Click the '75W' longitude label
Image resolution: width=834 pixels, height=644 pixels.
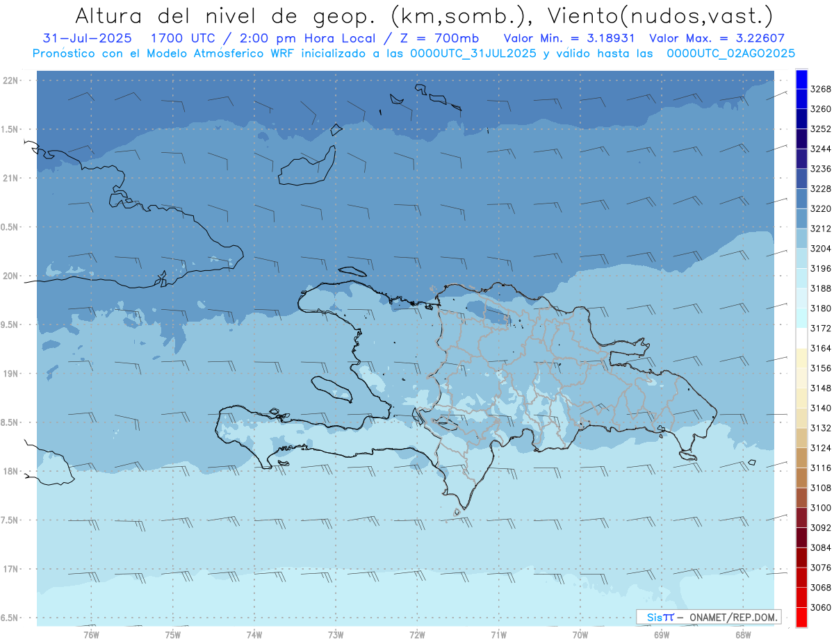click(173, 634)
